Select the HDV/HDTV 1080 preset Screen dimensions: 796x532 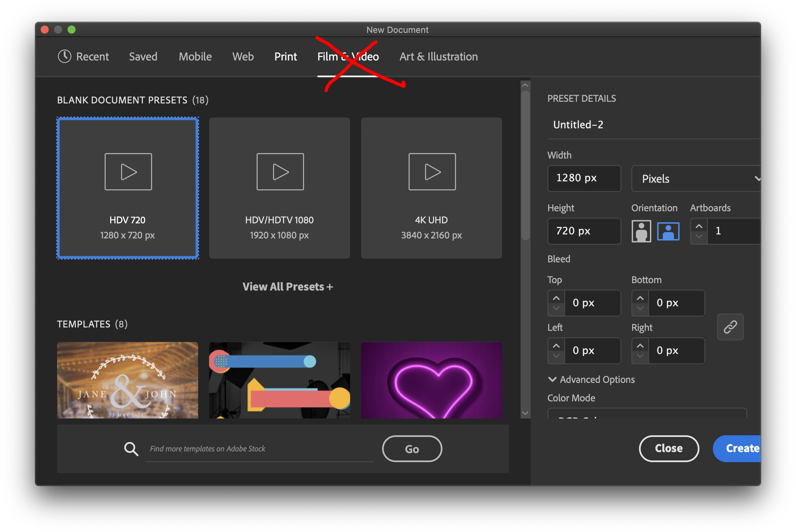(x=279, y=188)
